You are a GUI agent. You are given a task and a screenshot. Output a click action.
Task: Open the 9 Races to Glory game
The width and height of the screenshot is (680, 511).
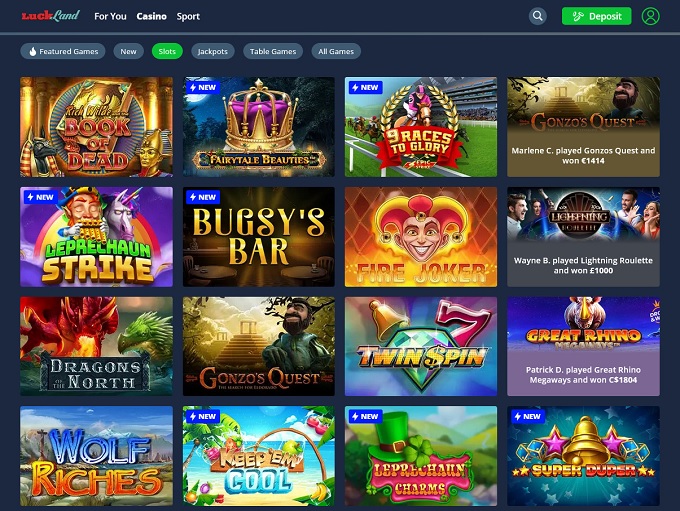[x=421, y=127]
